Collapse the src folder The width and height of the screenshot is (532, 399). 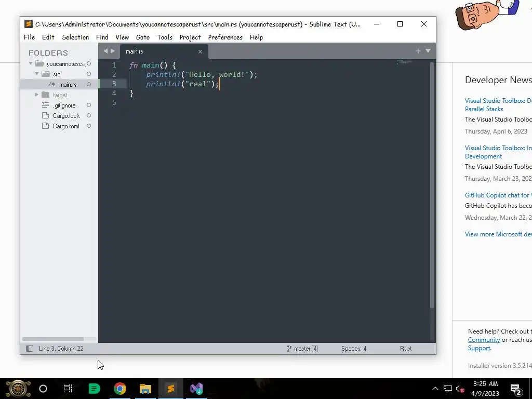pos(37,74)
